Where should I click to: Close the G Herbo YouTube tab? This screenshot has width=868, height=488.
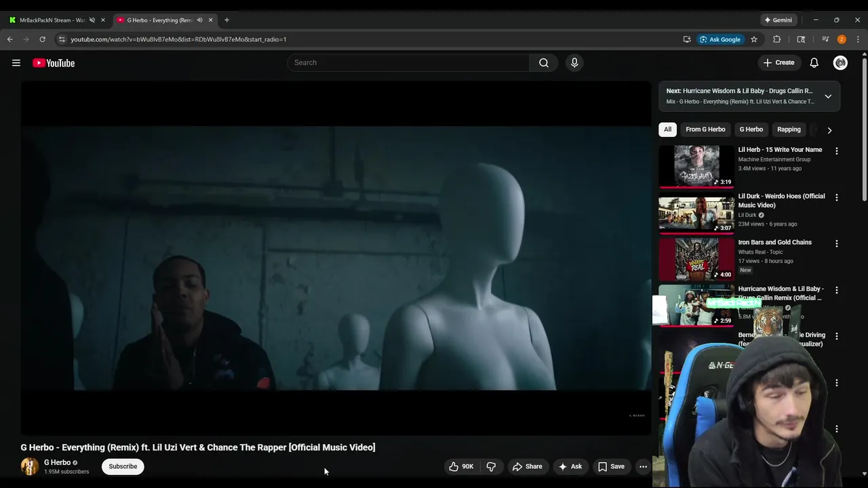click(x=210, y=20)
